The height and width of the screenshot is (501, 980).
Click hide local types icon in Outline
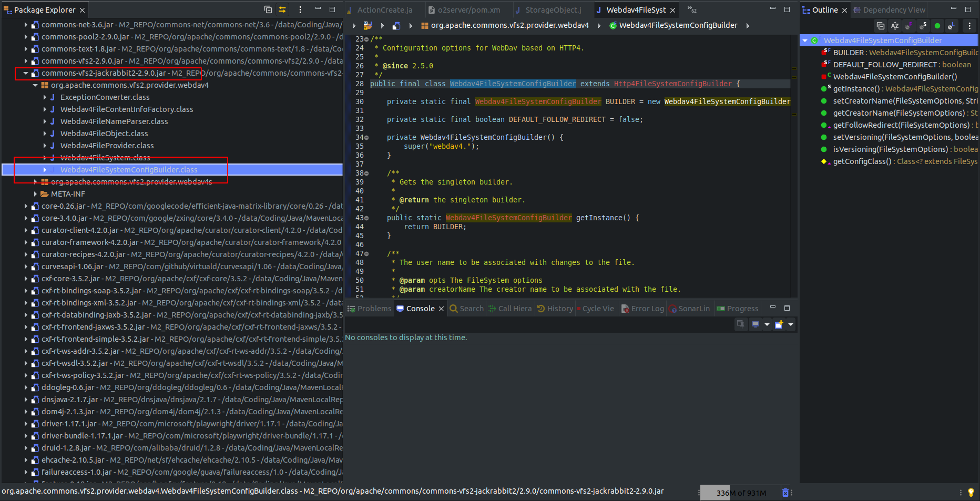point(952,26)
